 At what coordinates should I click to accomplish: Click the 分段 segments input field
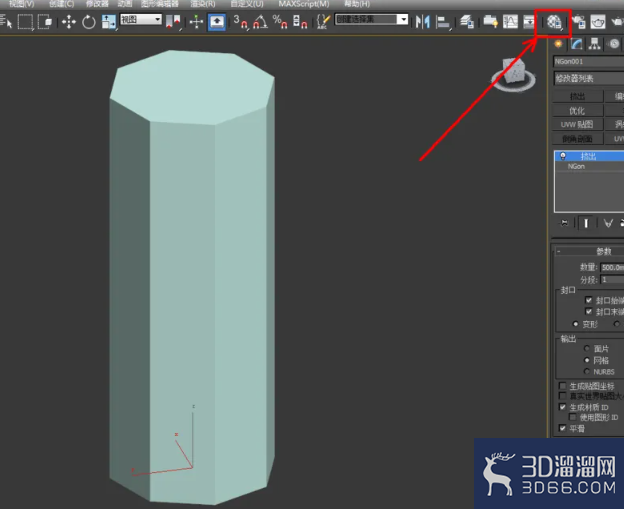click(612, 280)
